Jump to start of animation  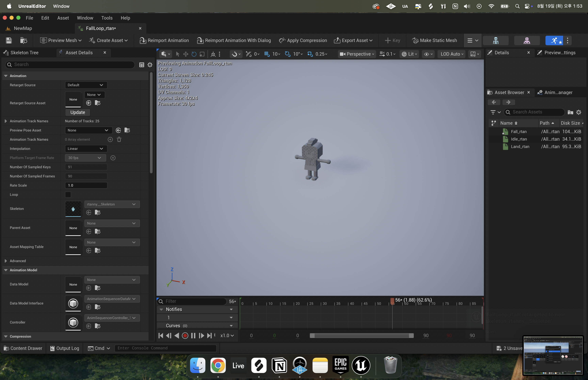point(161,336)
